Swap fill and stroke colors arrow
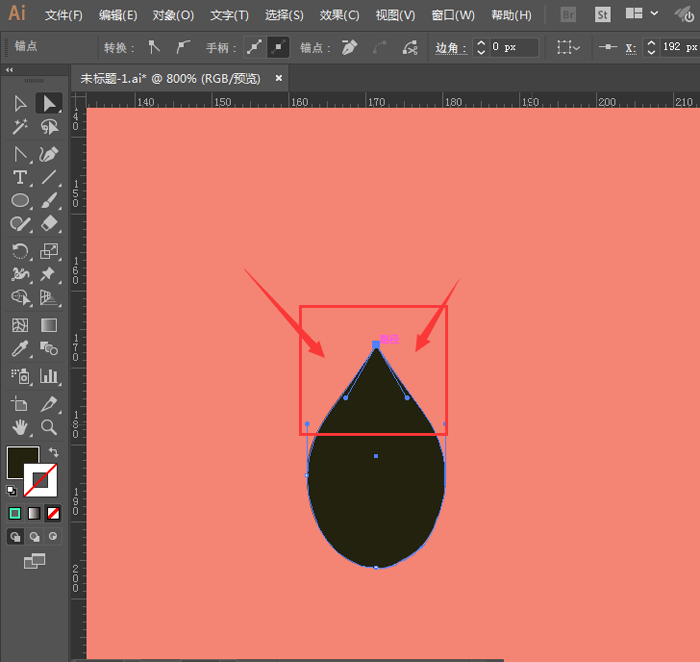 [53, 452]
